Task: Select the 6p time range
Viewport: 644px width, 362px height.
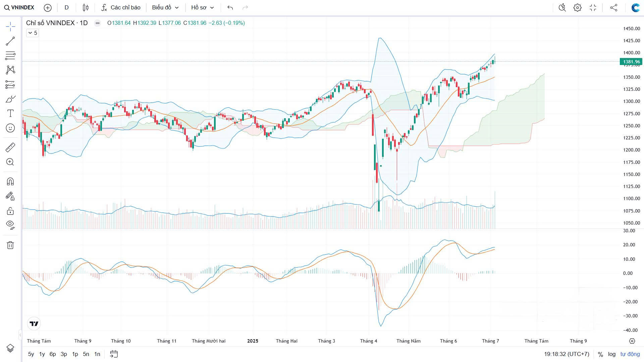Action: pyautogui.click(x=53, y=354)
